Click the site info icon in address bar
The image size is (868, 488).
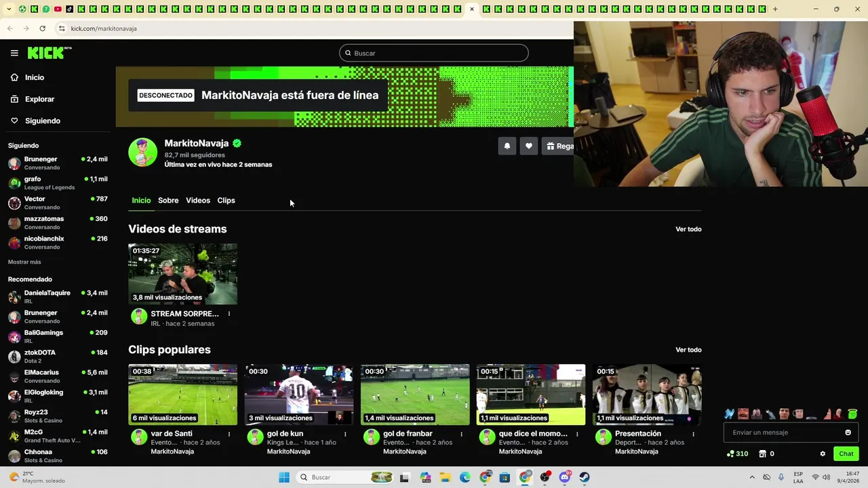pyautogui.click(x=62, y=28)
